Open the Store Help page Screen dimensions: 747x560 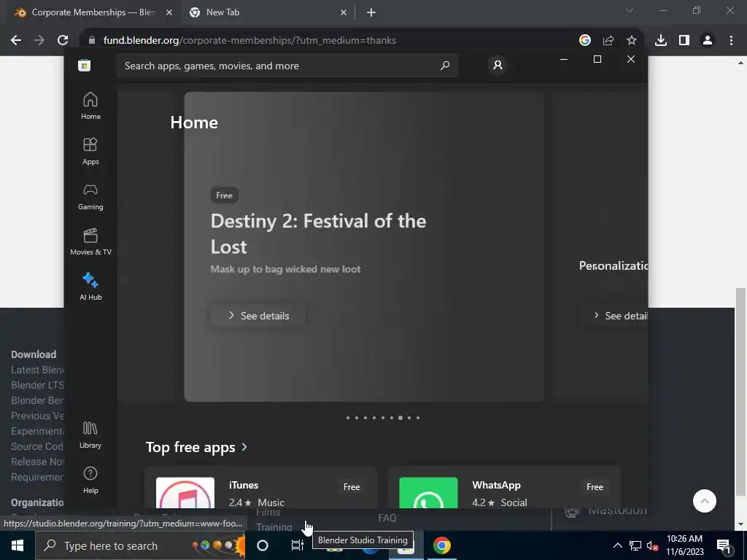pos(90,480)
